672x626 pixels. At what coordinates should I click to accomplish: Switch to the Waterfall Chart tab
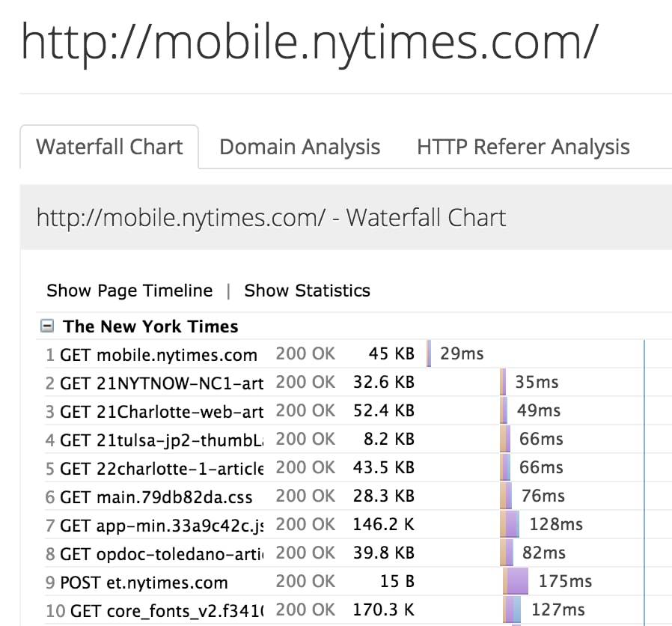pyautogui.click(x=109, y=147)
